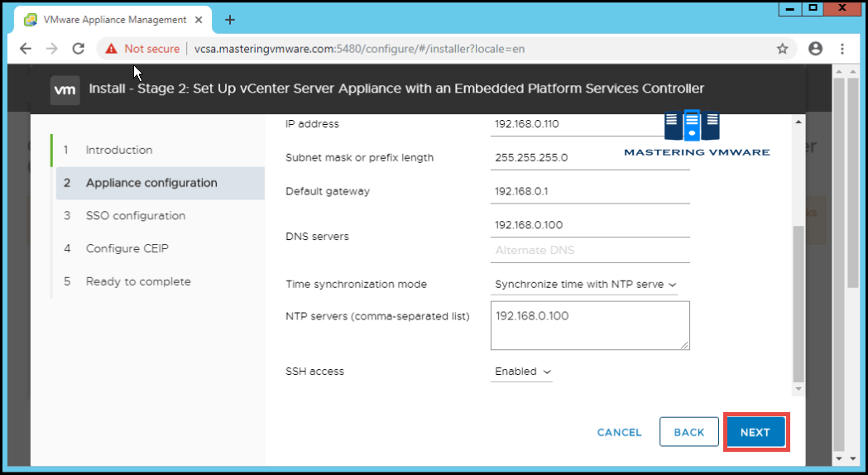Click the NTP servers text area
868x475 pixels.
pyautogui.click(x=589, y=325)
